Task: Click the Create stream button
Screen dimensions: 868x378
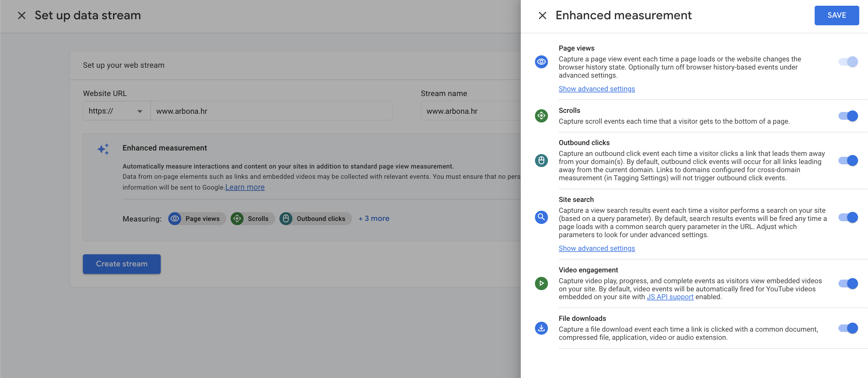Action: point(122,263)
